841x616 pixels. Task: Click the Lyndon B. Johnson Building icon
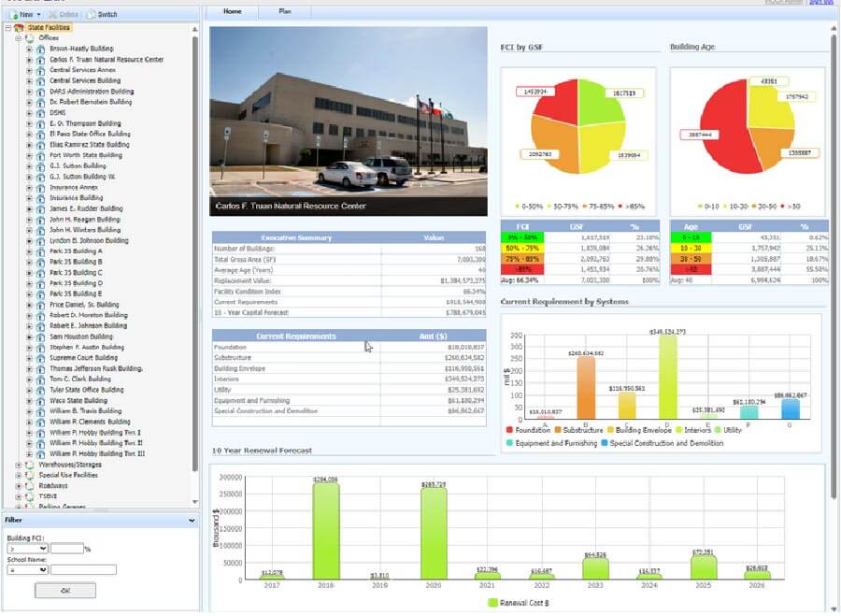40,241
